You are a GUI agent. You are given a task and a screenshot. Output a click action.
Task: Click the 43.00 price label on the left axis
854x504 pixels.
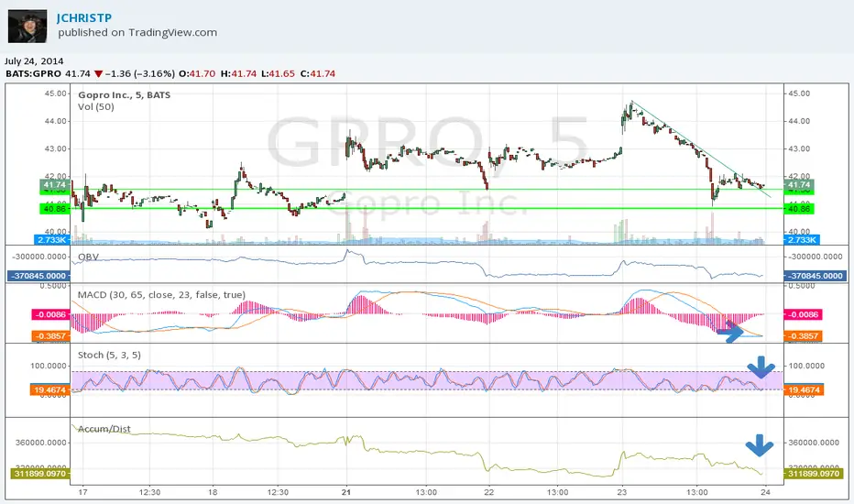tap(55, 148)
